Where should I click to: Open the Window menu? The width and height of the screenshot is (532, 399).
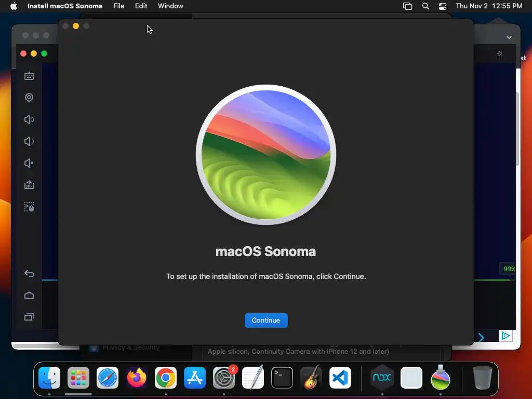tap(170, 6)
